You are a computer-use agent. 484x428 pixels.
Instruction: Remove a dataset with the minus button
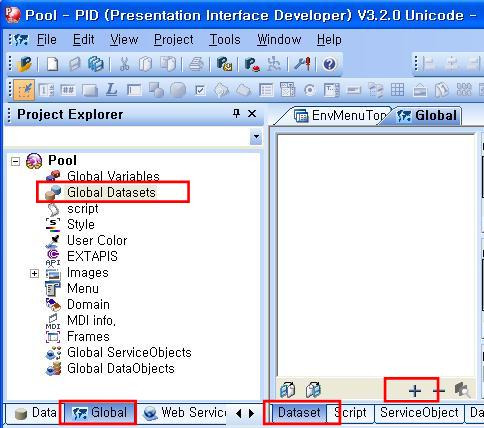439,390
